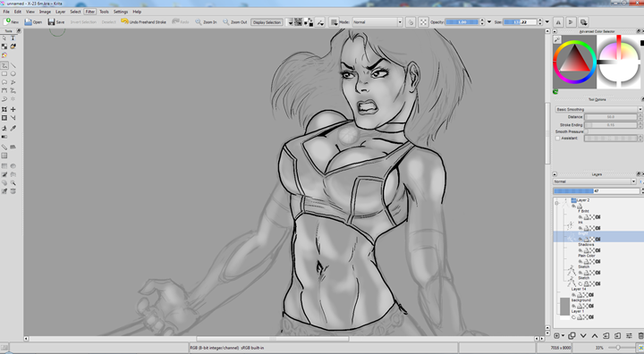The width and height of the screenshot is (644, 354).
Task: Click the Open file button
Action: (33, 22)
